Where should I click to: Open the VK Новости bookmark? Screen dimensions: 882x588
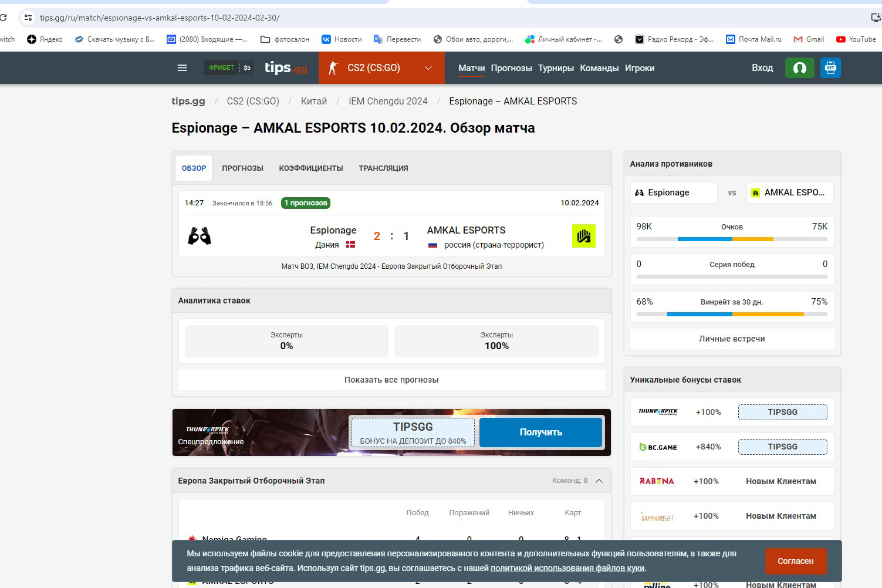[x=342, y=39]
